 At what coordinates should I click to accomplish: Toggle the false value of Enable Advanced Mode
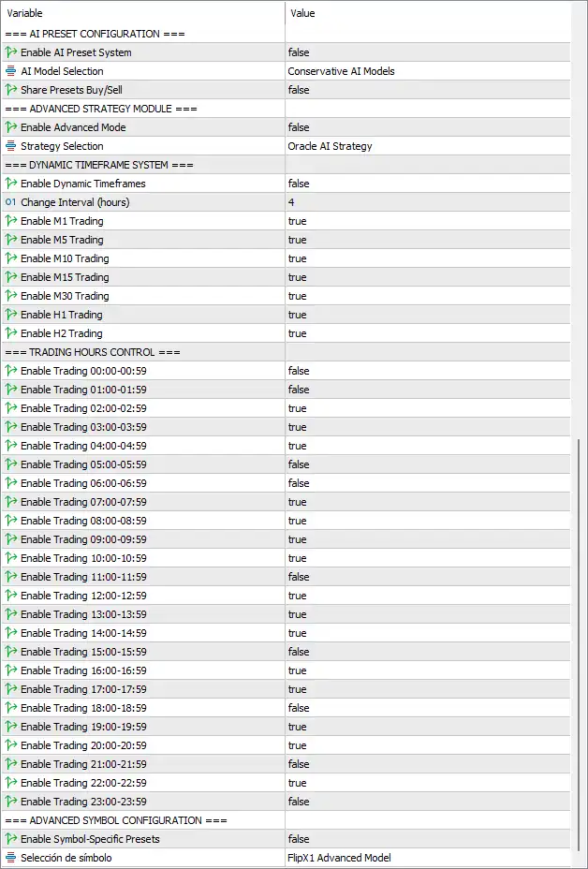point(427,127)
